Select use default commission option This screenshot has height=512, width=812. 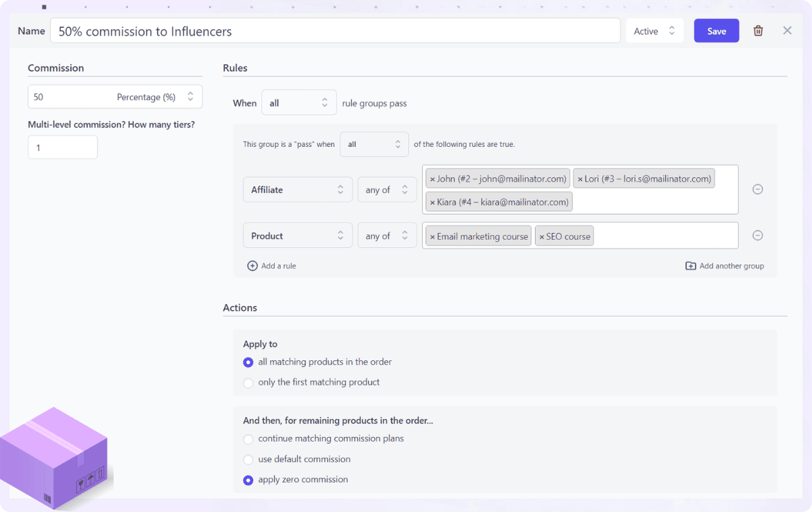248,459
